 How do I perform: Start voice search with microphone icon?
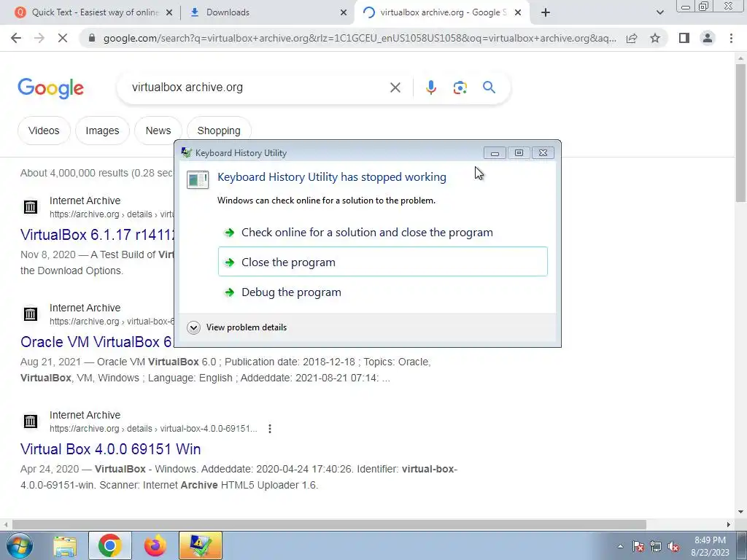point(430,87)
